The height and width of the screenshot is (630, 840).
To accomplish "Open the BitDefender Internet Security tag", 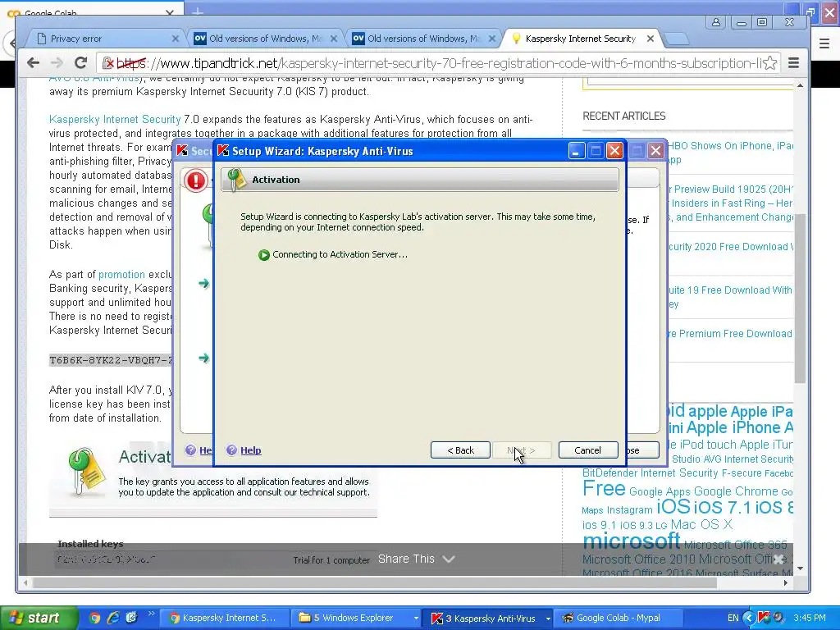I will pyautogui.click(x=650, y=472).
